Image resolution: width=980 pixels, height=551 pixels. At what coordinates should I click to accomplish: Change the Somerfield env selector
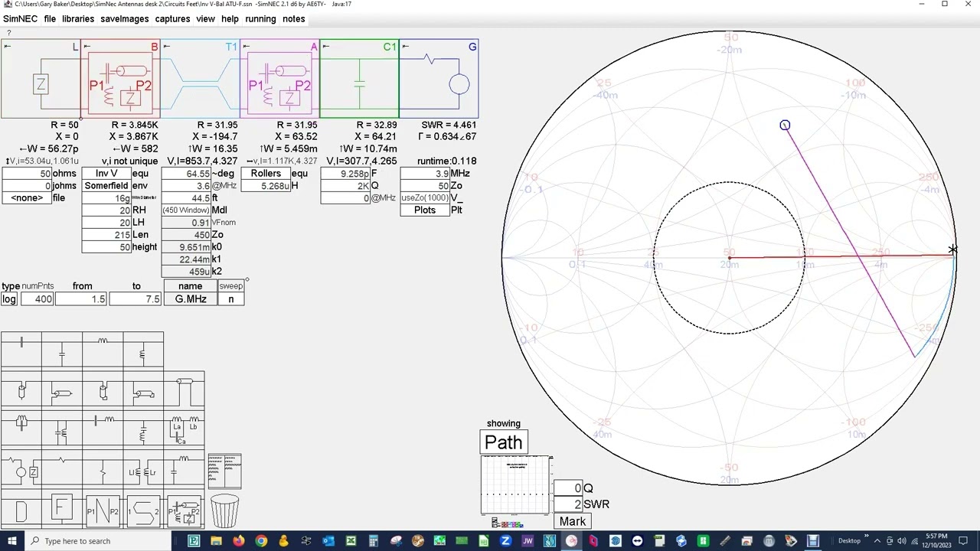tap(106, 186)
